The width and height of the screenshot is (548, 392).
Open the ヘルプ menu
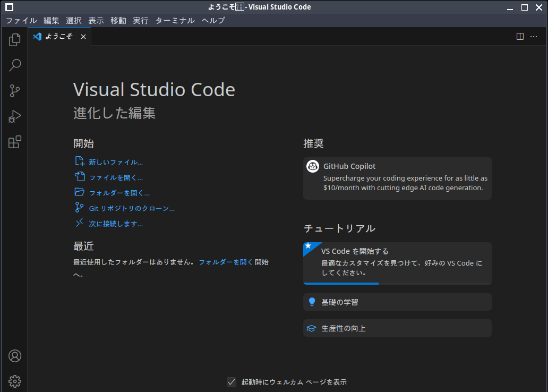tap(213, 21)
